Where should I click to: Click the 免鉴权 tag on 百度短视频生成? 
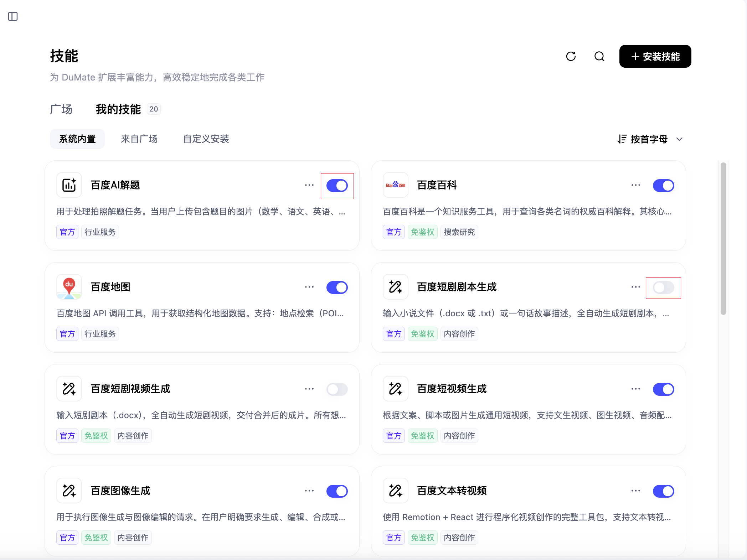pos(422,436)
